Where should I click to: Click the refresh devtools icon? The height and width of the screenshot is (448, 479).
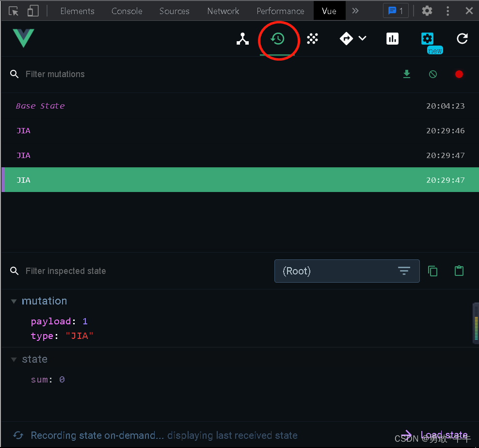463,39
